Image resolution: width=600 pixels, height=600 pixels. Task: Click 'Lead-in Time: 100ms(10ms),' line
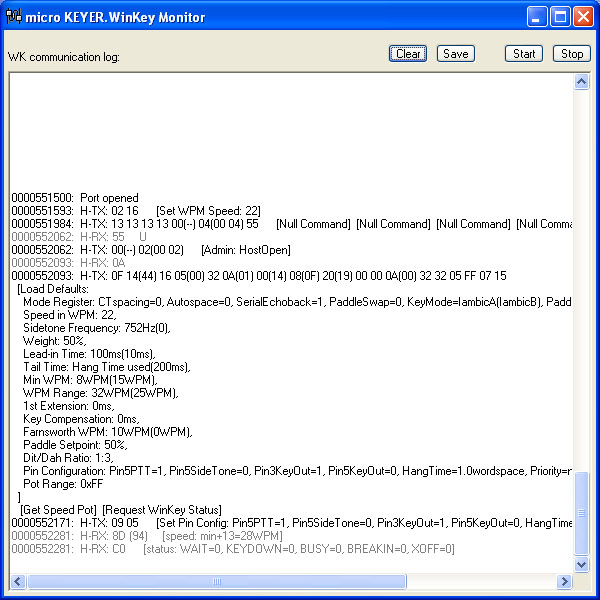89,354
